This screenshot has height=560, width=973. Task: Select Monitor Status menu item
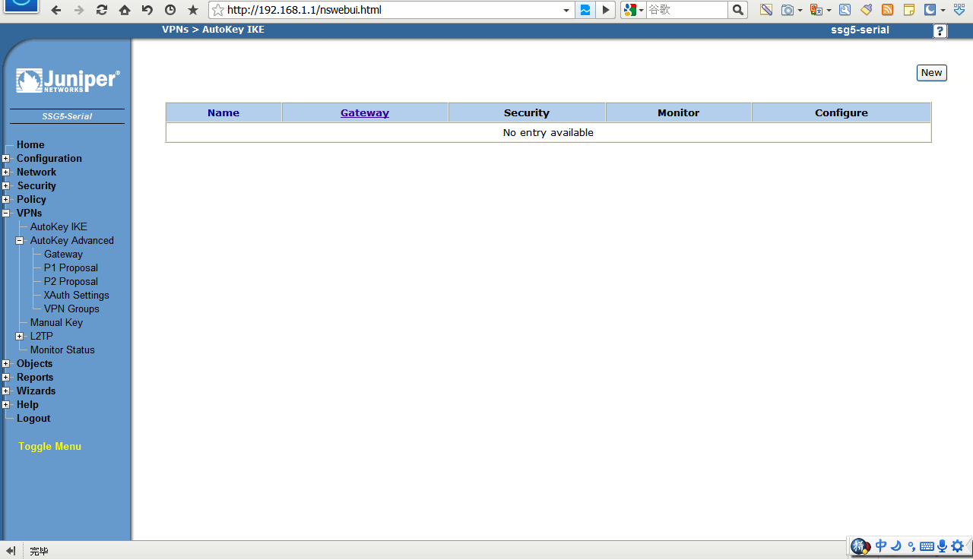click(x=62, y=350)
